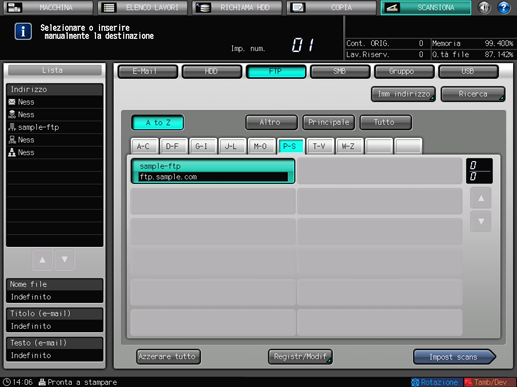Page down in the address grid

(481, 221)
